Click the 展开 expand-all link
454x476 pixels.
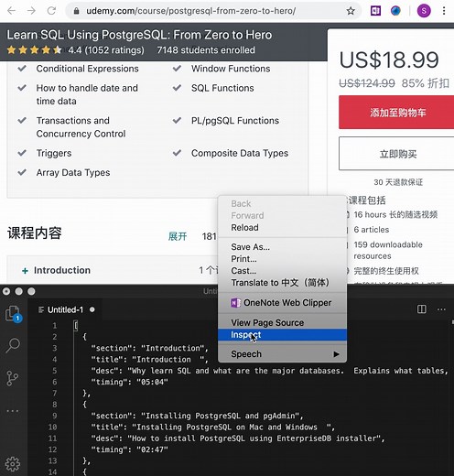click(178, 236)
